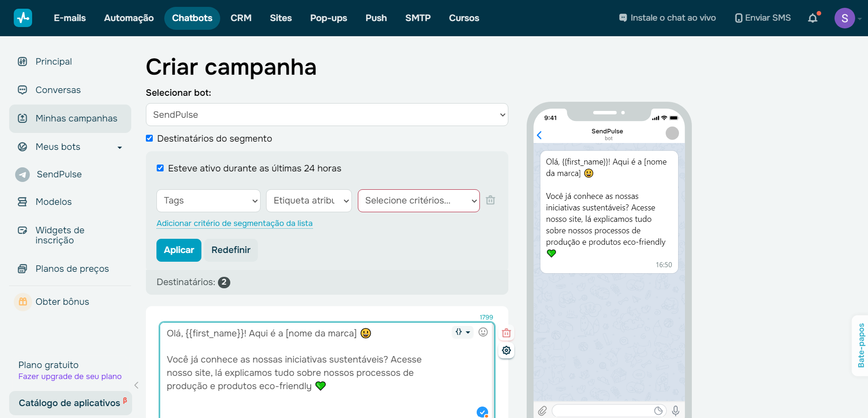Go to the CRM tab
Viewport: 868px width, 418px height.
point(241,18)
